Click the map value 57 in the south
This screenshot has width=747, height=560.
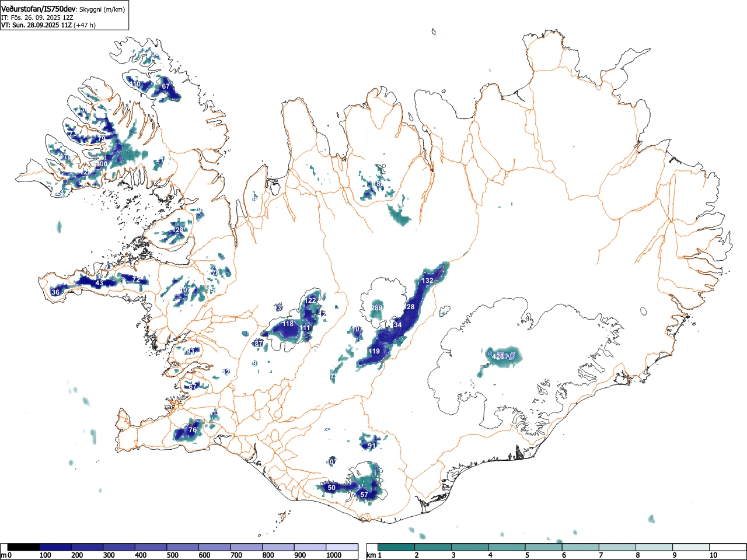click(364, 495)
